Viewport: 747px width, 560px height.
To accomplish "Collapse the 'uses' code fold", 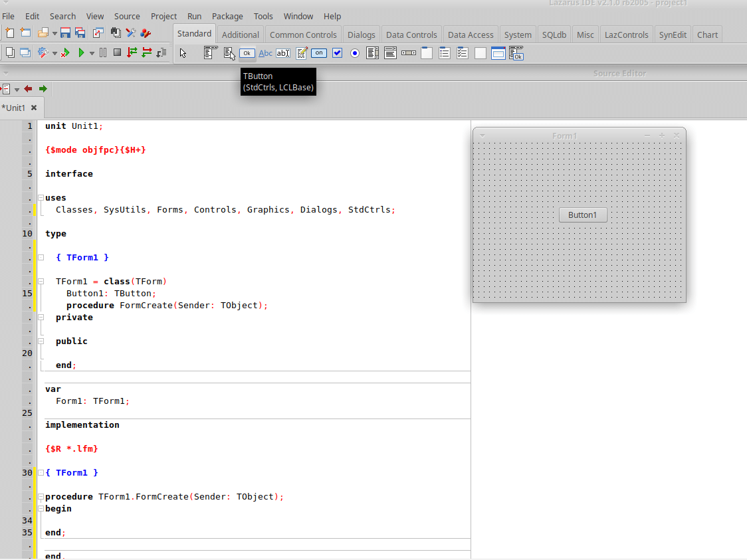I will [41, 197].
